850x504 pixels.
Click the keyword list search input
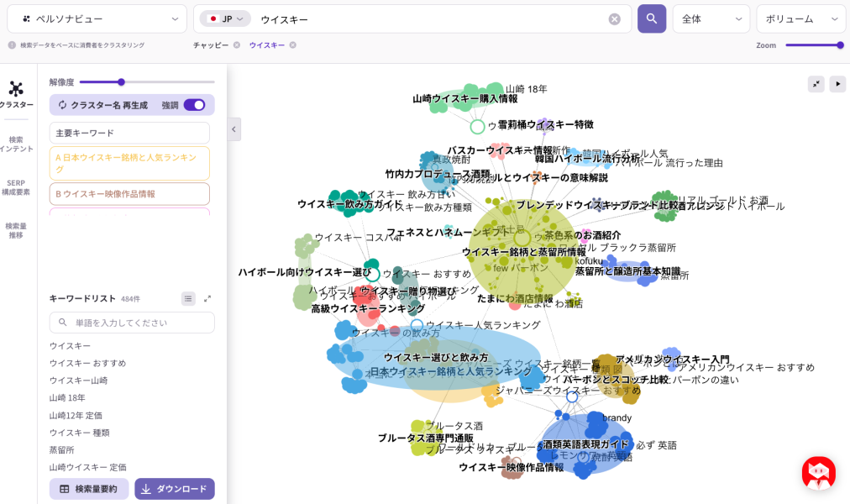tap(132, 323)
